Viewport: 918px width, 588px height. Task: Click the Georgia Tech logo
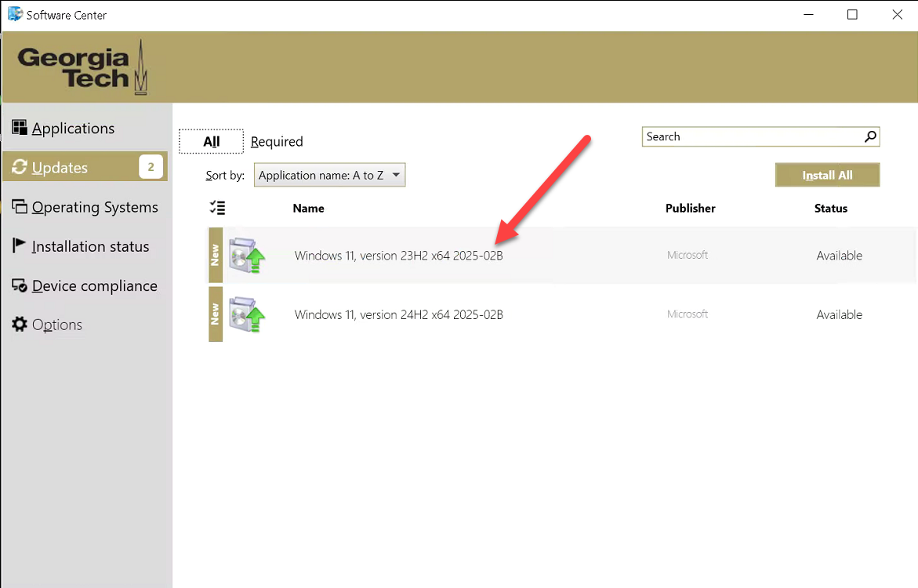coord(82,67)
